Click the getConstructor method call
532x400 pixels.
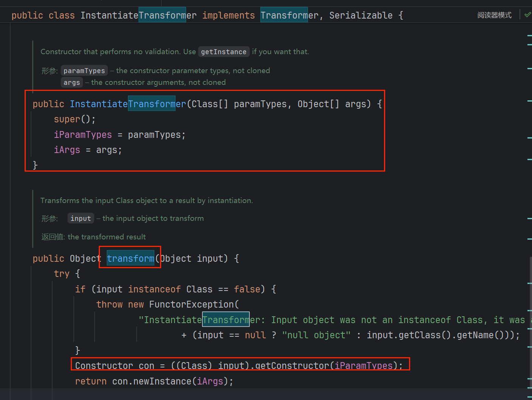(x=292, y=366)
